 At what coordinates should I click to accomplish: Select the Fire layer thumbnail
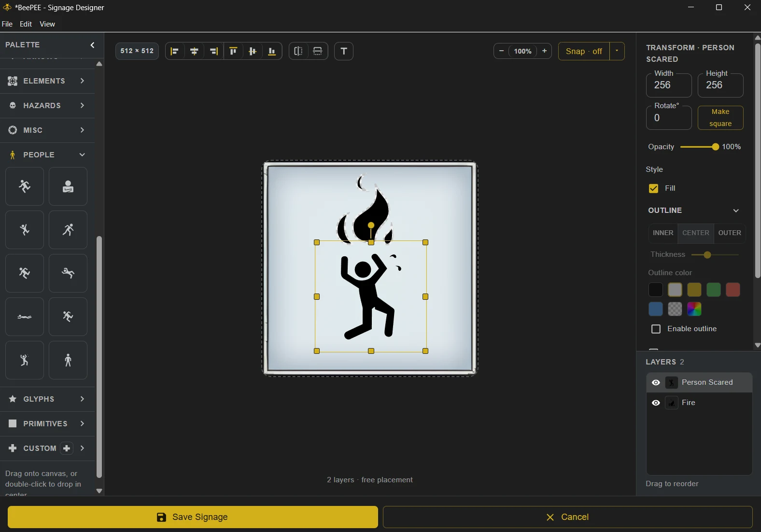coord(672,403)
